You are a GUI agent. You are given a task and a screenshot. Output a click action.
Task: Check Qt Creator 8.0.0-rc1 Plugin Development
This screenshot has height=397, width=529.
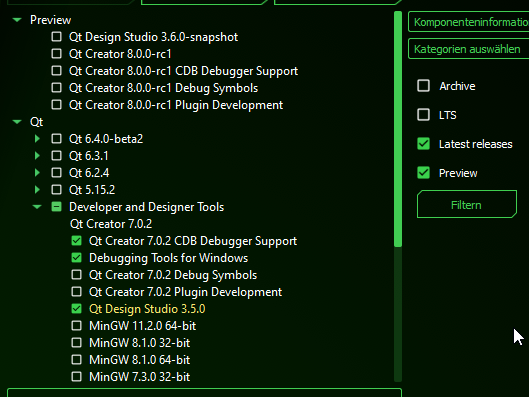tap(56, 105)
